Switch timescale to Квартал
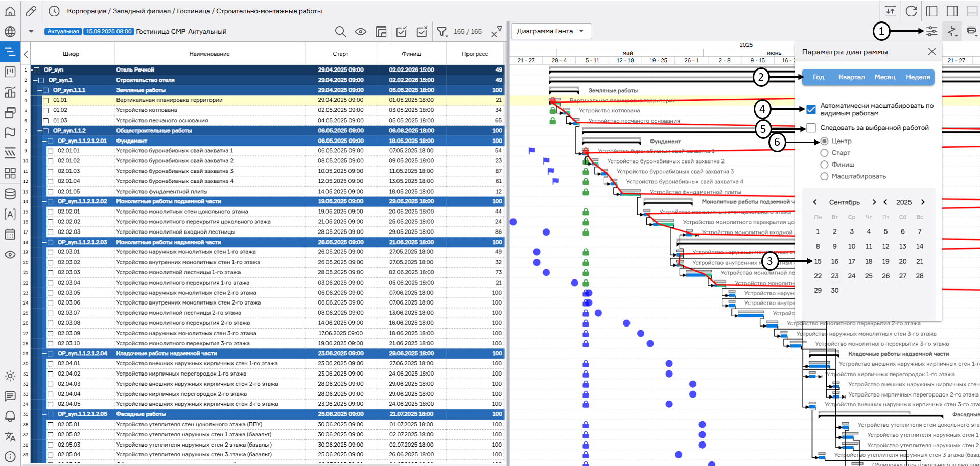This screenshot has width=980, height=466. pos(851,77)
